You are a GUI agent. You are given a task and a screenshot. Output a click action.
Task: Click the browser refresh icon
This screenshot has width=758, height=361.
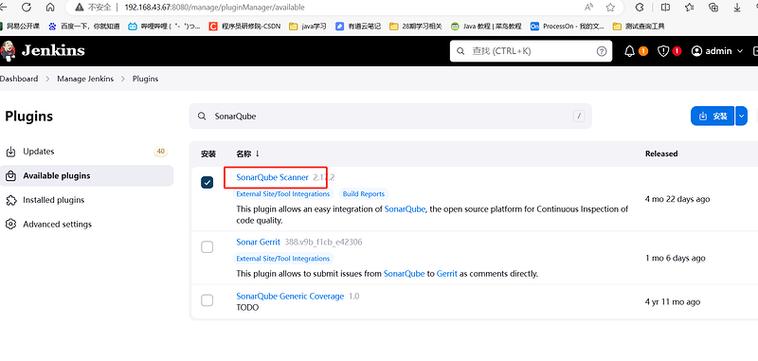[26, 7]
